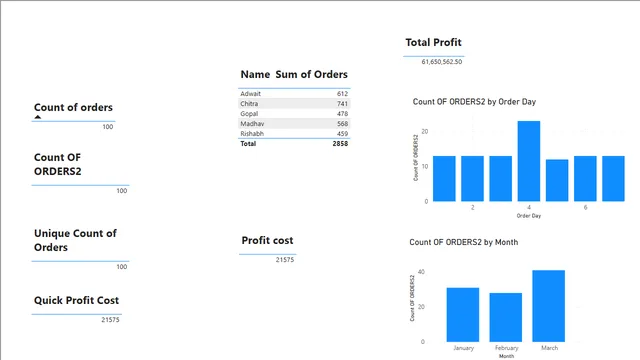The height and width of the screenshot is (360, 640).
Task: Select the Unique Count of Orders title
Action: (75, 240)
